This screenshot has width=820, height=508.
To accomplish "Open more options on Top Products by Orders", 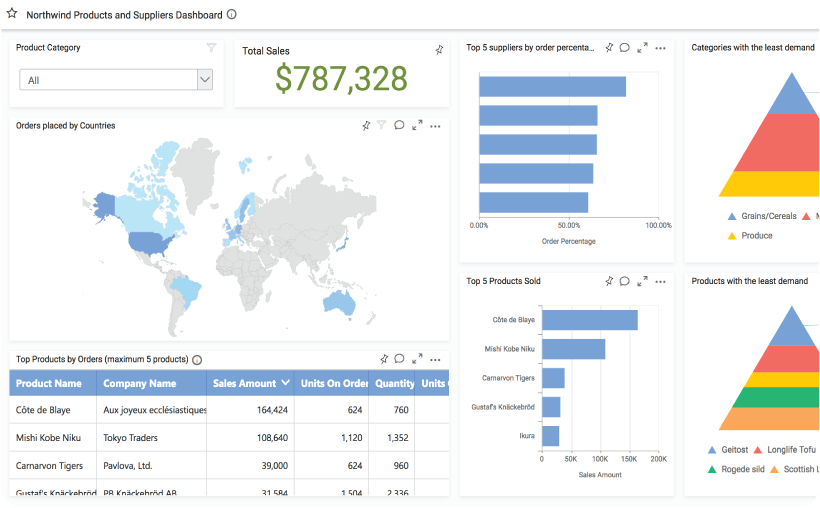I will [x=435, y=359].
